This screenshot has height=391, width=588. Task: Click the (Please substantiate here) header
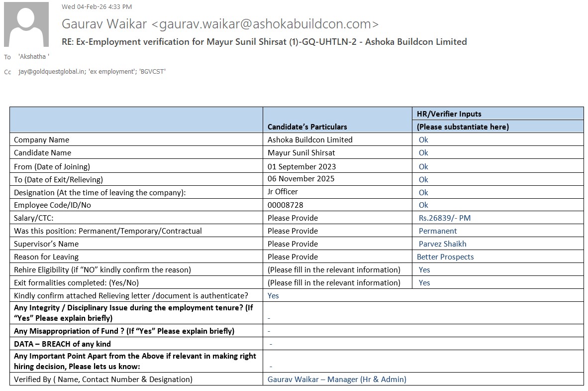[463, 127]
